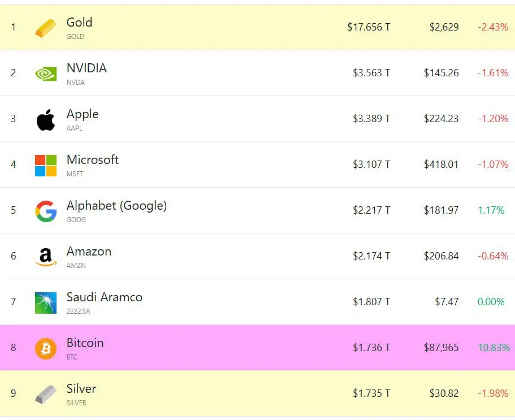
Task: Click the orange Bitcoin logo
Action: [x=46, y=348]
